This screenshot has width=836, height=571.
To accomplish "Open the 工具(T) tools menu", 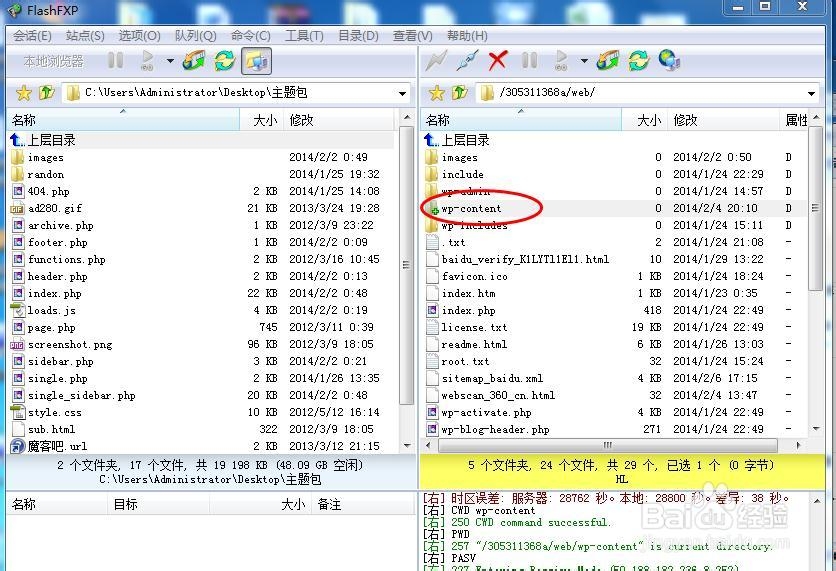I will 304,36.
